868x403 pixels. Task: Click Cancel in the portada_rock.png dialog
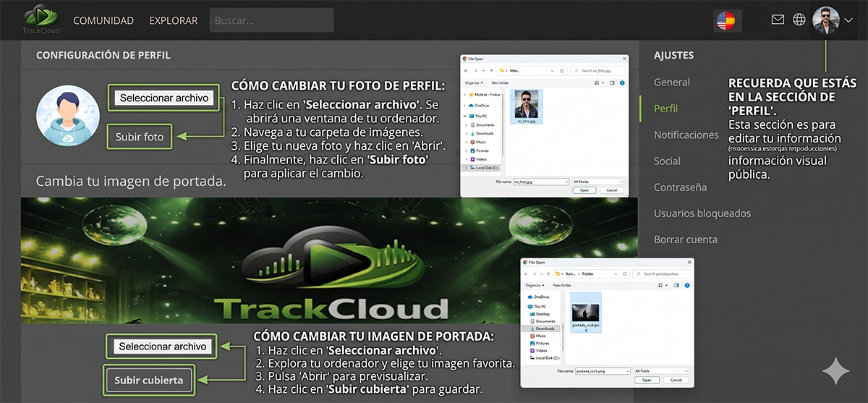pos(676,380)
